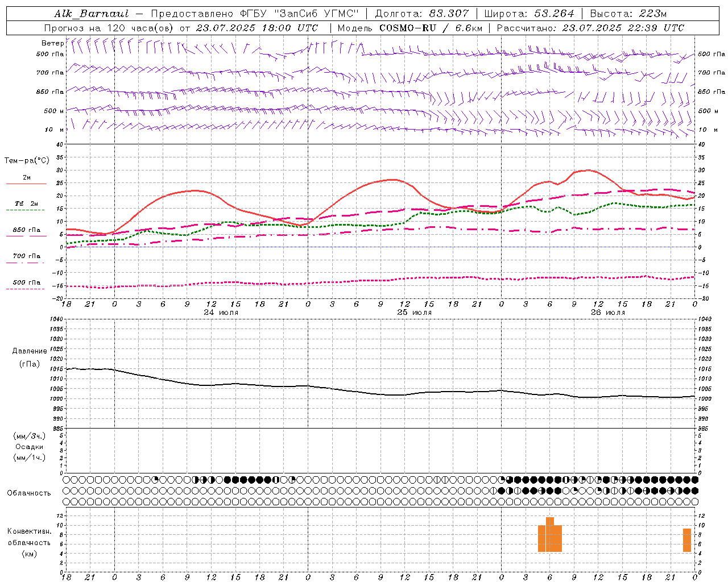Screen dimensions: 728x582
Task: Click the 'Давление' pressure panel label
Action: coord(30,351)
